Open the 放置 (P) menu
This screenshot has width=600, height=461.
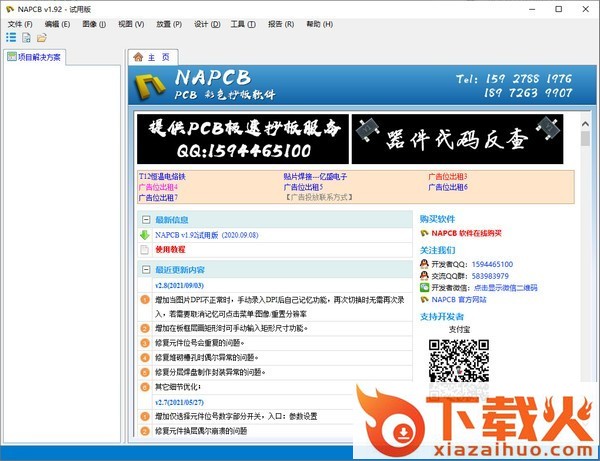coord(169,24)
